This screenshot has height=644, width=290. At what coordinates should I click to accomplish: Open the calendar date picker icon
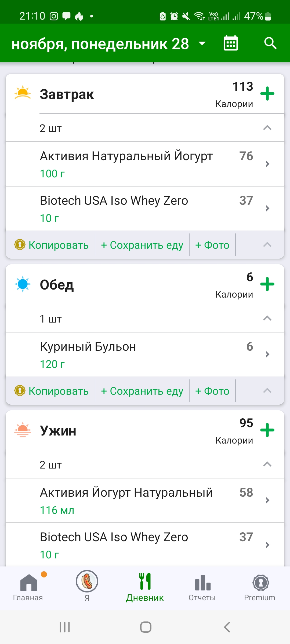pos(231,43)
